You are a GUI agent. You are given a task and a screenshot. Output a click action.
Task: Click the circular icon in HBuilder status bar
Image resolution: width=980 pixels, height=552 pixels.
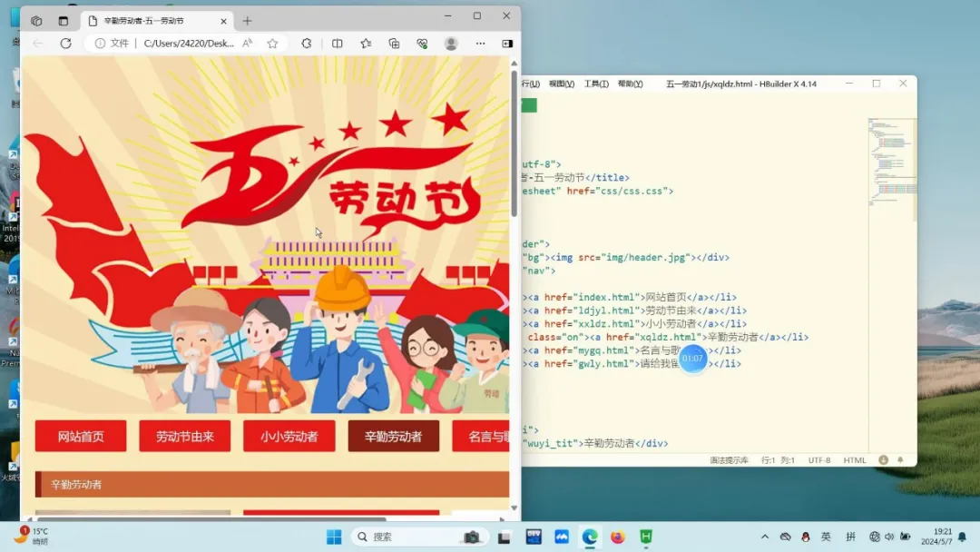pyautogui.click(x=883, y=460)
